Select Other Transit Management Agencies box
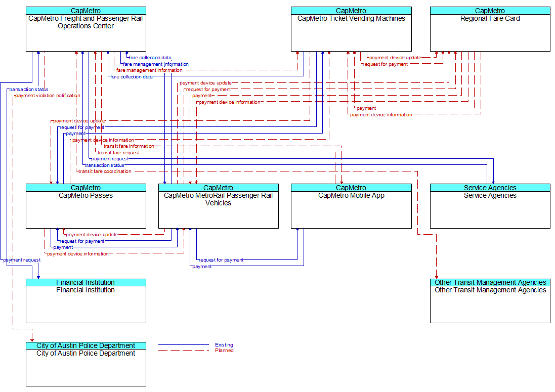The height and width of the screenshot is (392, 555). coord(490,301)
